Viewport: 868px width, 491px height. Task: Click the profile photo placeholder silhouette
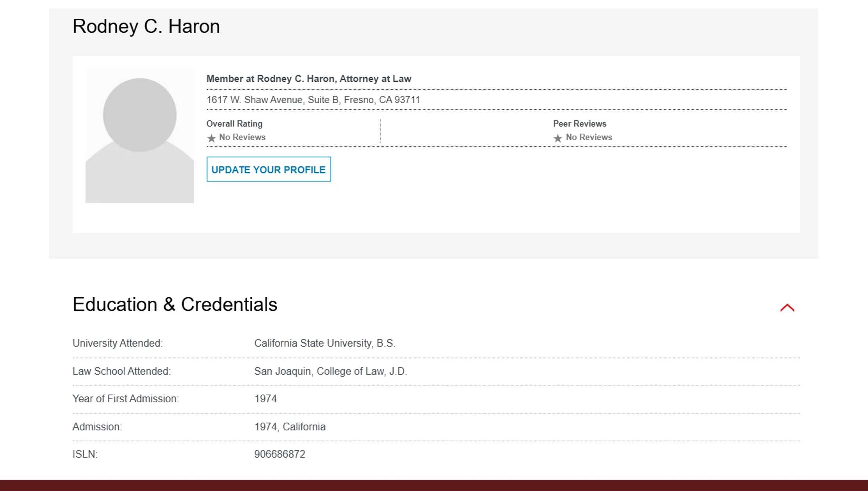click(139, 136)
